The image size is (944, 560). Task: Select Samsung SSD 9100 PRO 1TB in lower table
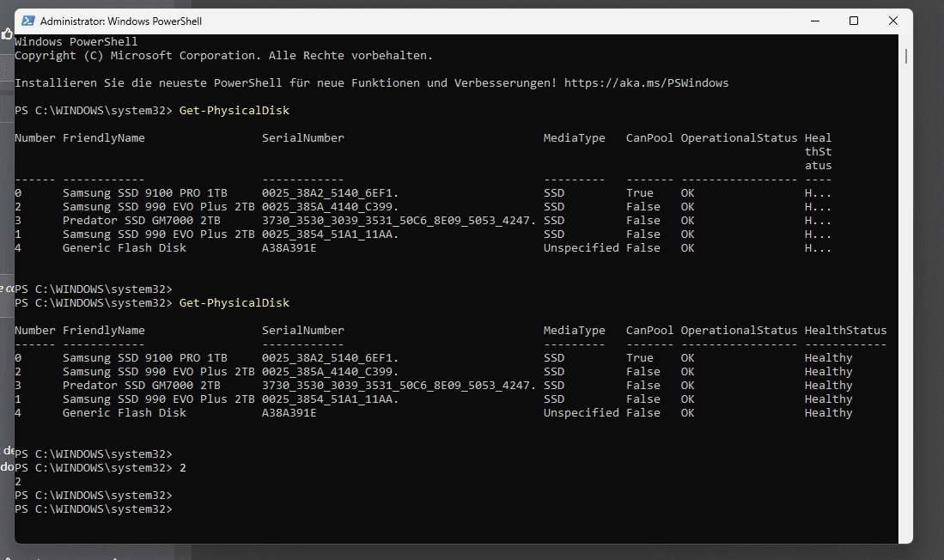tap(145, 358)
